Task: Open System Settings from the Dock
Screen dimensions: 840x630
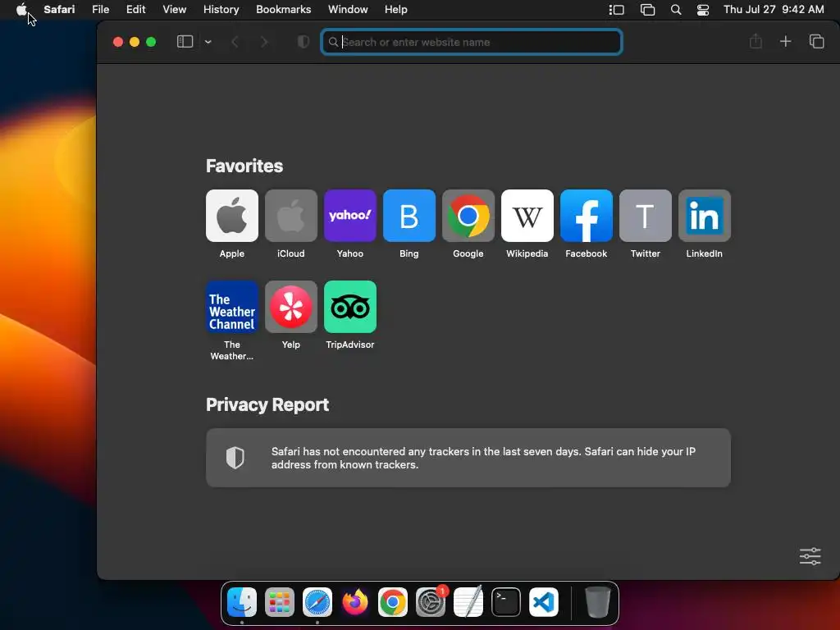Action: tap(430, 601)
